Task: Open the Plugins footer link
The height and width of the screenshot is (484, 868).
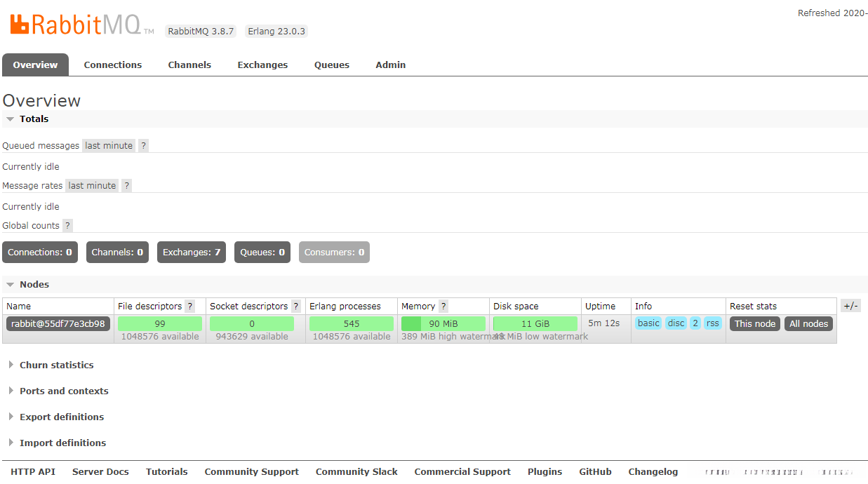Action: point(545,472)
